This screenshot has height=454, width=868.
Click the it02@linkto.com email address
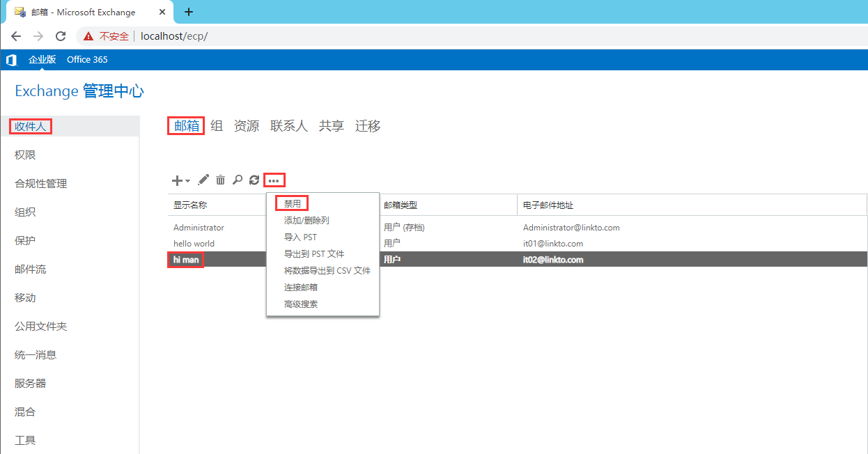coord(553,260)
